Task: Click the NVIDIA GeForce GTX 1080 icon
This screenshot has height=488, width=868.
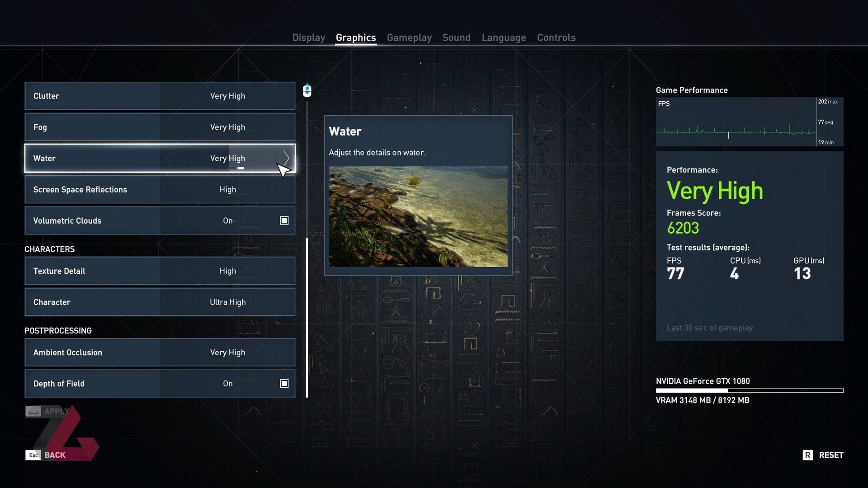Action: pyautogui.click(x=702, y=381)
